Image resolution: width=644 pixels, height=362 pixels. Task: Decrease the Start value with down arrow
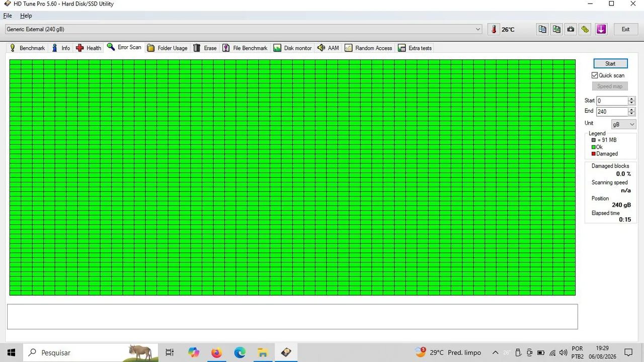point(632,103)
